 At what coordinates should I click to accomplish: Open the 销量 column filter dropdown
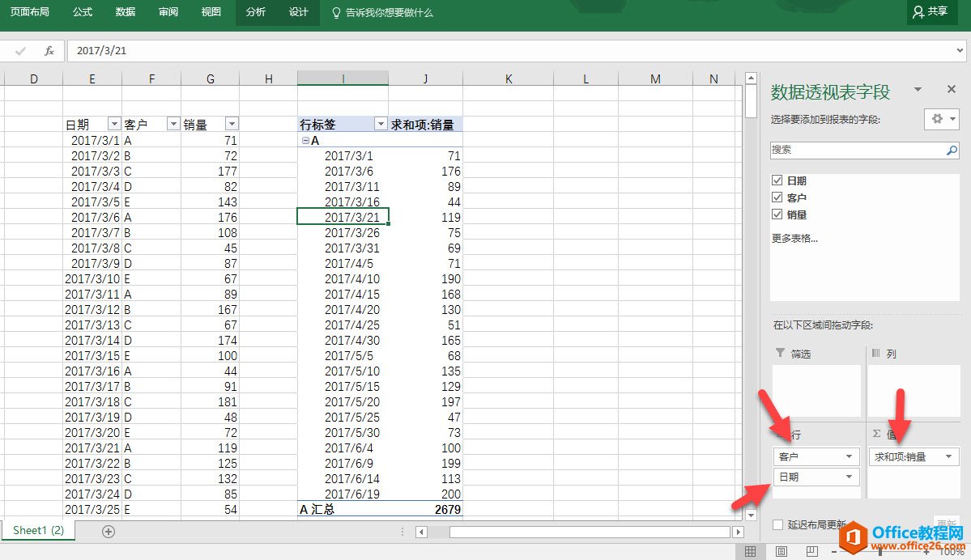pos(231,125)
